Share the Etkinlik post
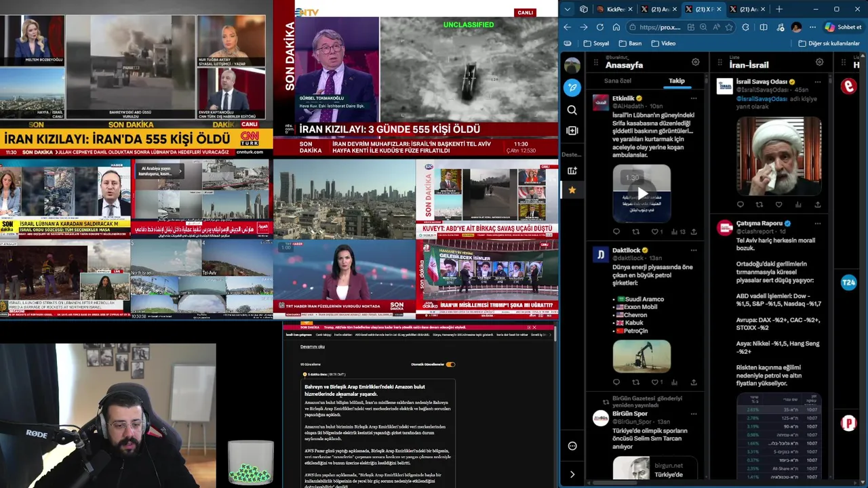Image resolution: width=868 pixels, height=488 pixels. coord(693,232)
